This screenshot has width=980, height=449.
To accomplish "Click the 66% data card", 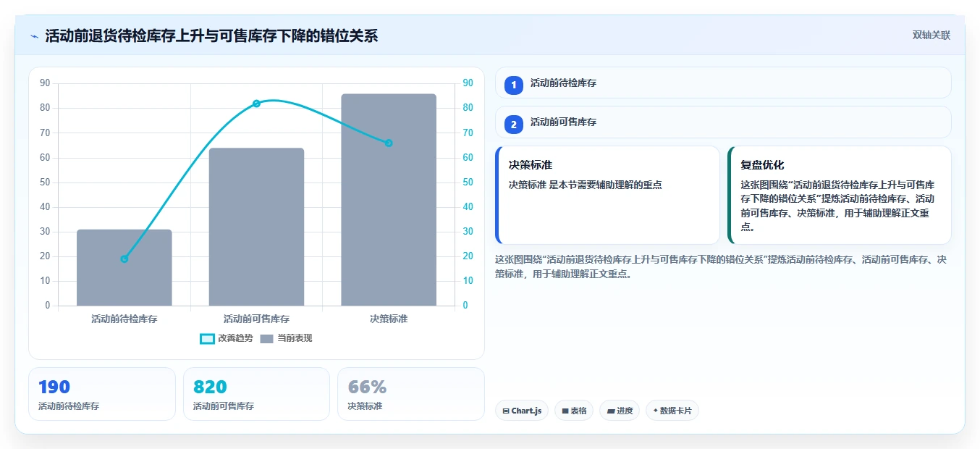I will pyautogui.click(x=410, y=394).
